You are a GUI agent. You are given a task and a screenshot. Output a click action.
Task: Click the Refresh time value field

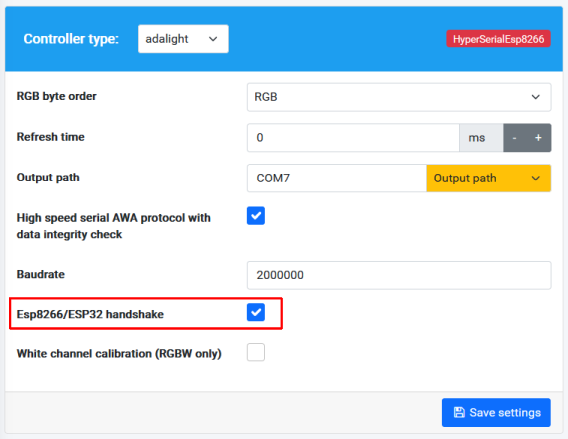[353, 138]
